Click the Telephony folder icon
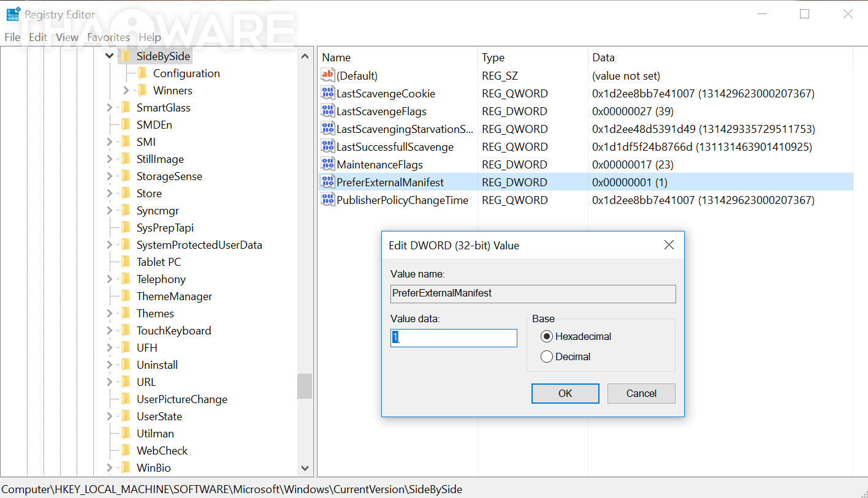Image resolution: width=868 pixels, height=498 pixels. (x=126, y=279)
